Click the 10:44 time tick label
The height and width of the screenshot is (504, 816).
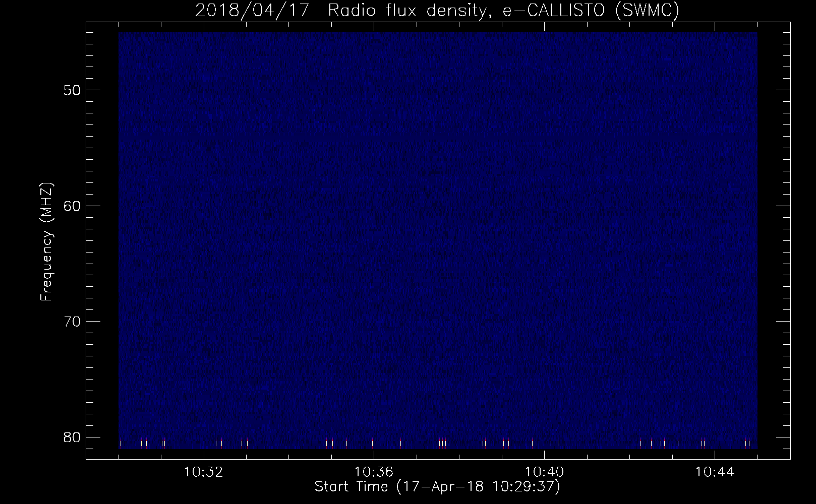714,472
